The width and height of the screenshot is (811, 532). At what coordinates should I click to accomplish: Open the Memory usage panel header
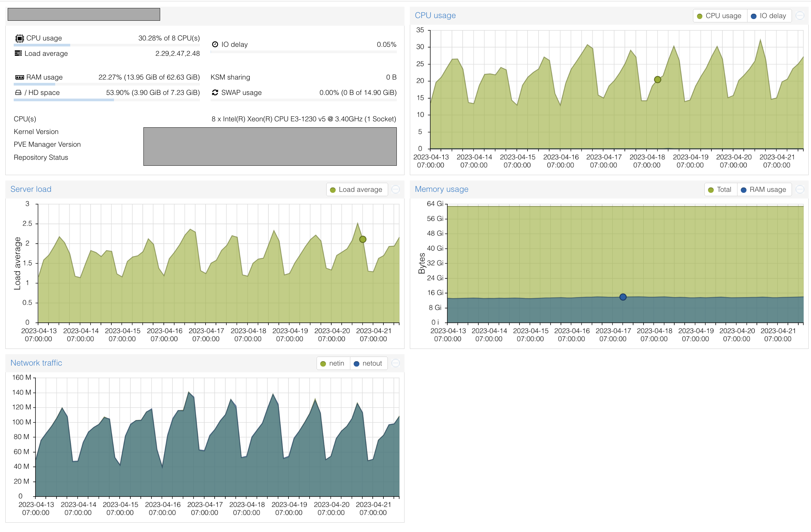pos(441,189)
